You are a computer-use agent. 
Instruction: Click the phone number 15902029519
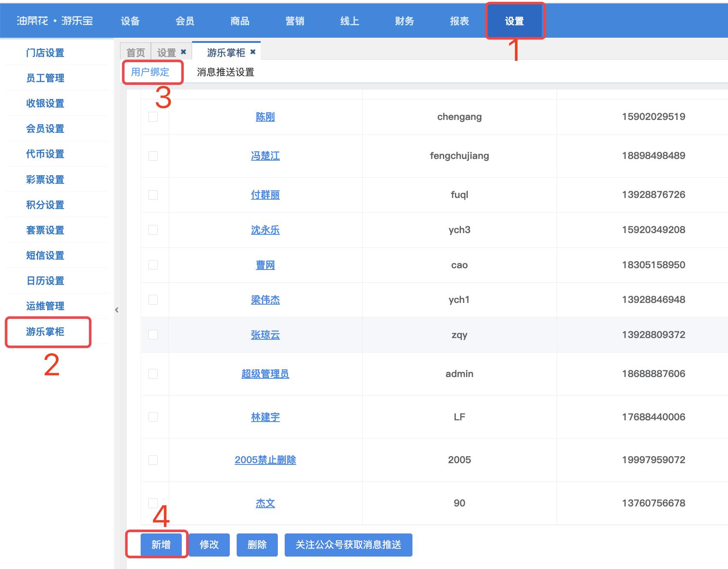[x=654, y=117]
